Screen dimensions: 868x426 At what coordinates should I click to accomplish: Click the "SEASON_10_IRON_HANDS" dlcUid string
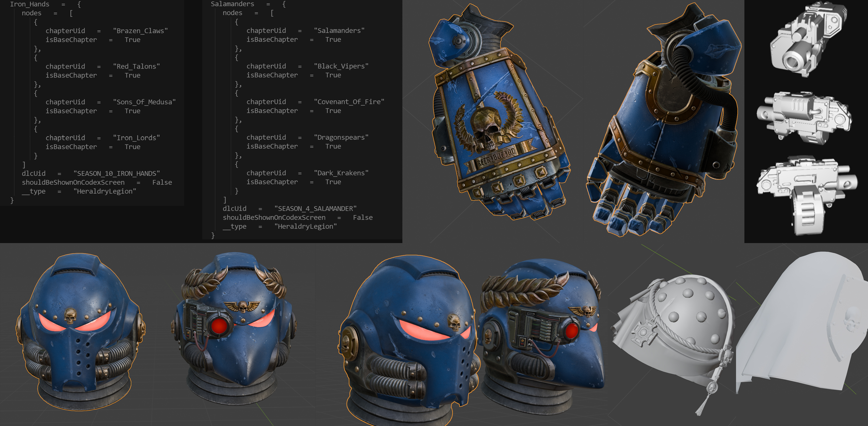[117, 173]
